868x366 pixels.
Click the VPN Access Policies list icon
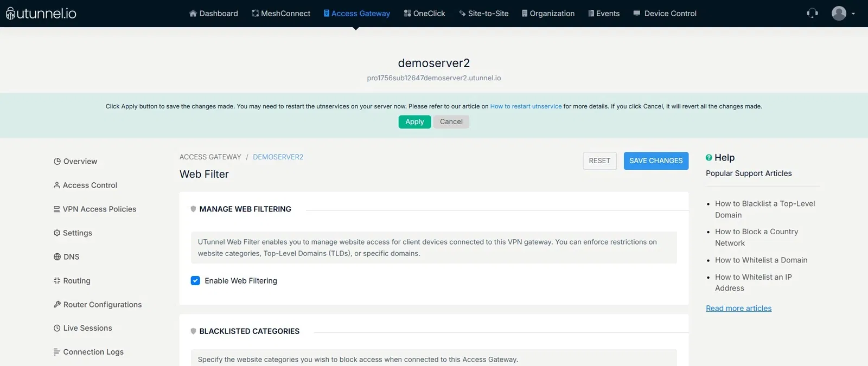[56, 209]
